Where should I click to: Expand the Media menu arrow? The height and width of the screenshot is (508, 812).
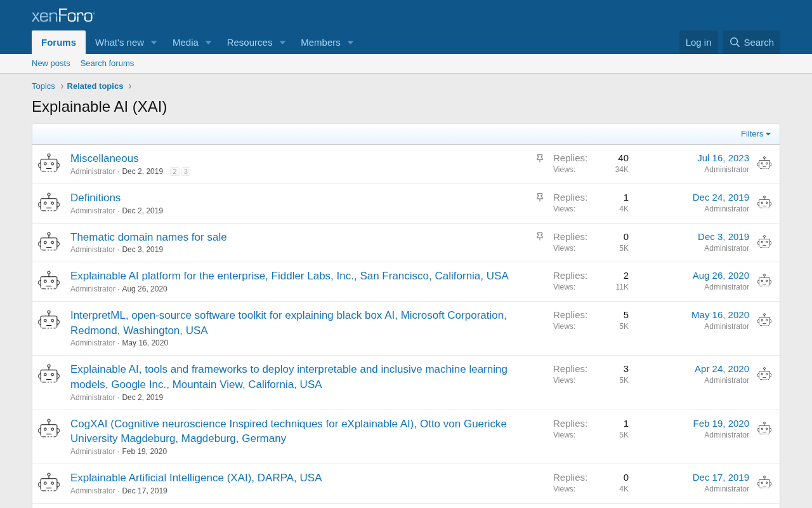(208, 43)
